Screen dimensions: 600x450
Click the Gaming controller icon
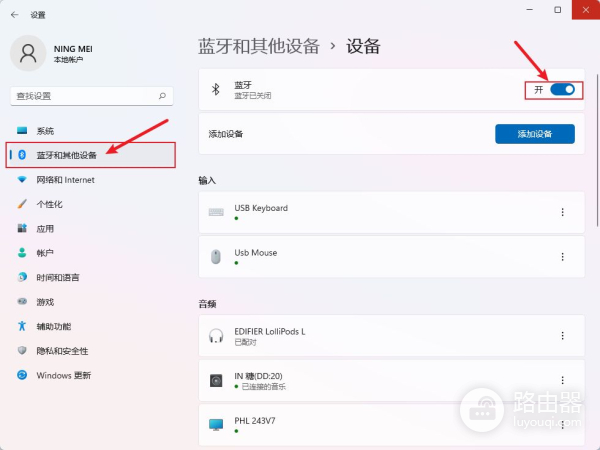(x=22, y=301)
